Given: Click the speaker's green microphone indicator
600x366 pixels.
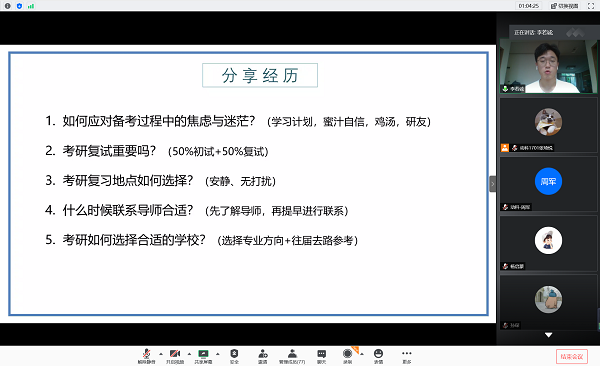Looking at the screenshot, I should coord(505,88).
